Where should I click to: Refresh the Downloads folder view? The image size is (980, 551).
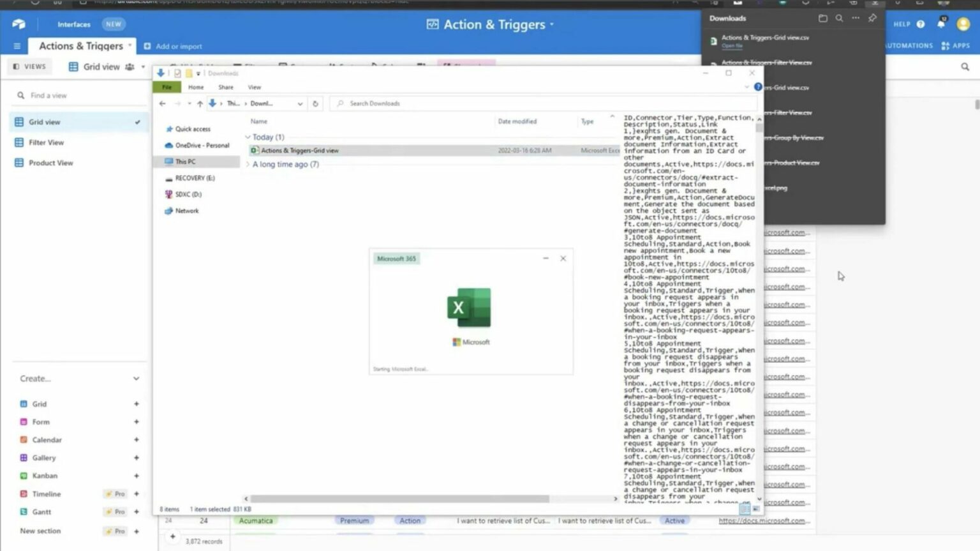click(315, 103)
